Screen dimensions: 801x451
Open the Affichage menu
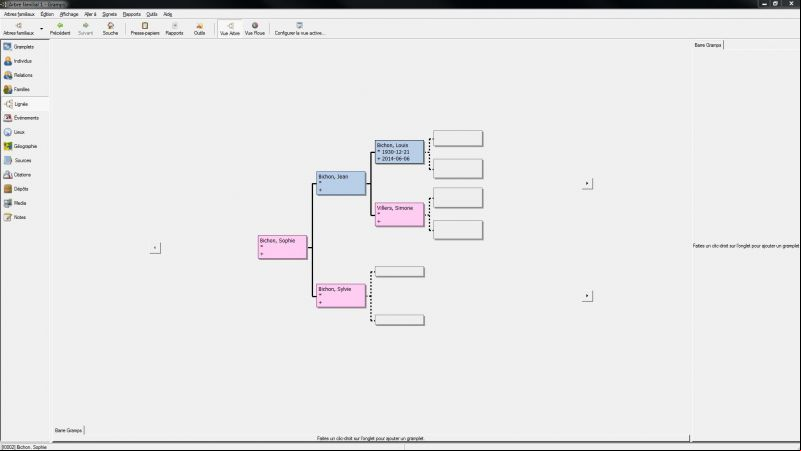click(69, 14)
